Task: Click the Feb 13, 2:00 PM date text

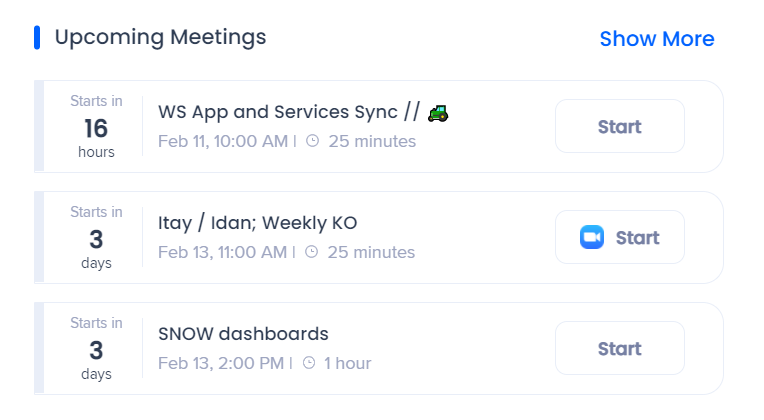Action: pos(220,364)
